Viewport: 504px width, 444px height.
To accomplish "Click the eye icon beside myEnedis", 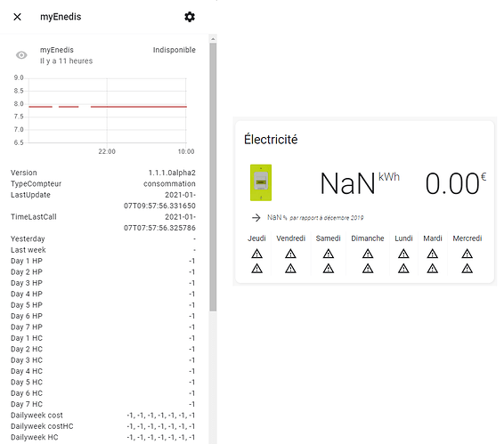I will click(21, 55).
